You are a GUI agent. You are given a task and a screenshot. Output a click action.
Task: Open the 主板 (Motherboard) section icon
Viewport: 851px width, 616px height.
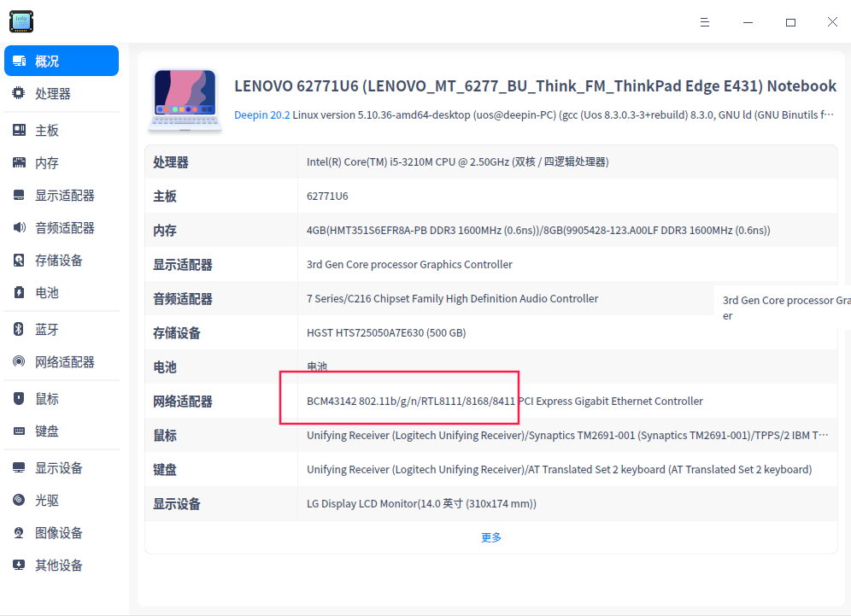pyautogui.click(x=18, y=128)
